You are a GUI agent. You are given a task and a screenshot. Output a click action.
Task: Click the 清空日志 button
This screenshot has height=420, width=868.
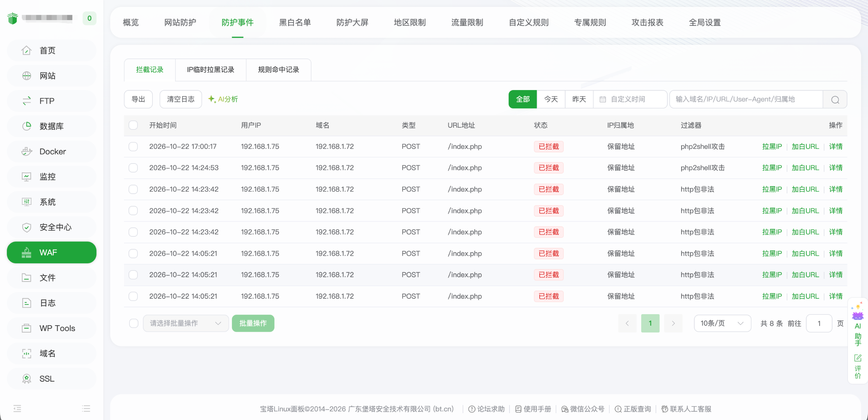180,99
